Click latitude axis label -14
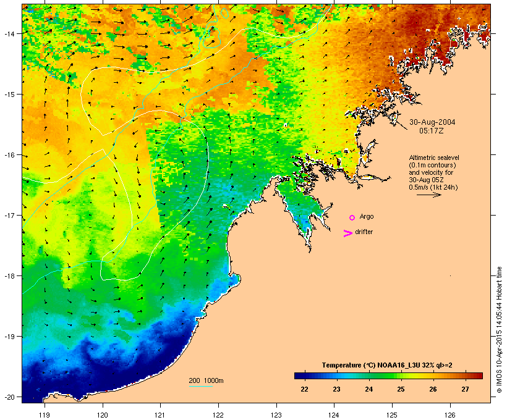Screen dimensions: 507x420 click(x=9, y=33)
